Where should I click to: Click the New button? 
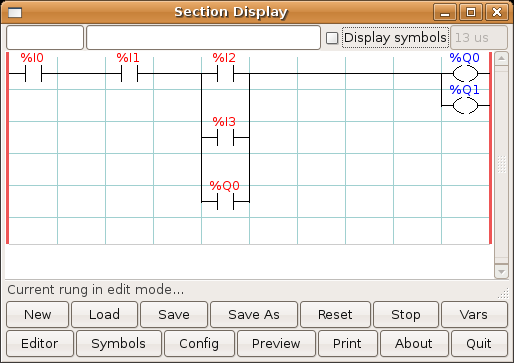point(37,314)
